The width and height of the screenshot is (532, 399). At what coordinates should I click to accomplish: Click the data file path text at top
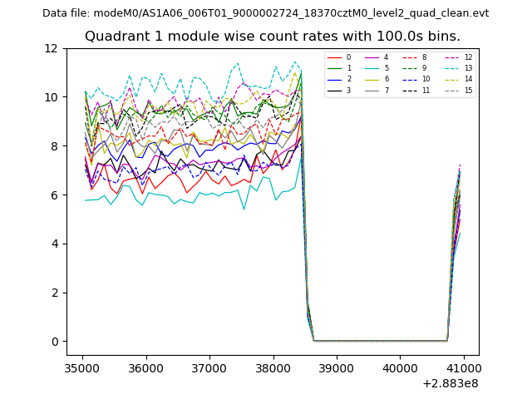(265, 13)
